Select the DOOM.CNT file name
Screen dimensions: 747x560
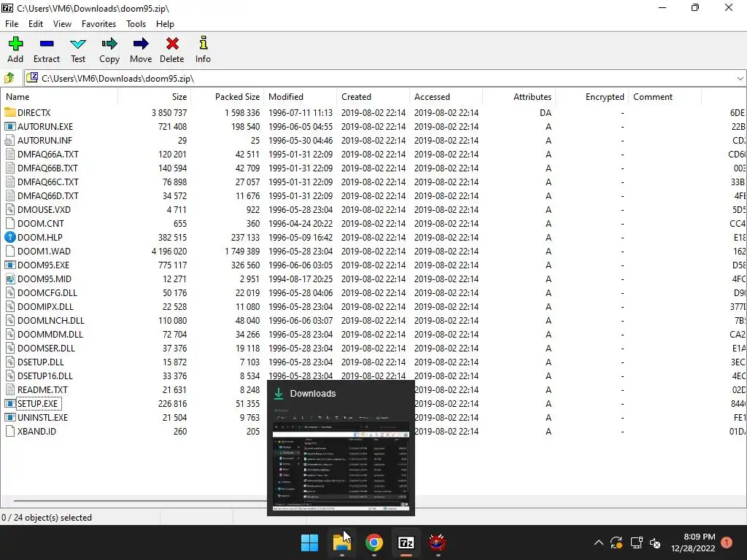click(x=41, y=223)
